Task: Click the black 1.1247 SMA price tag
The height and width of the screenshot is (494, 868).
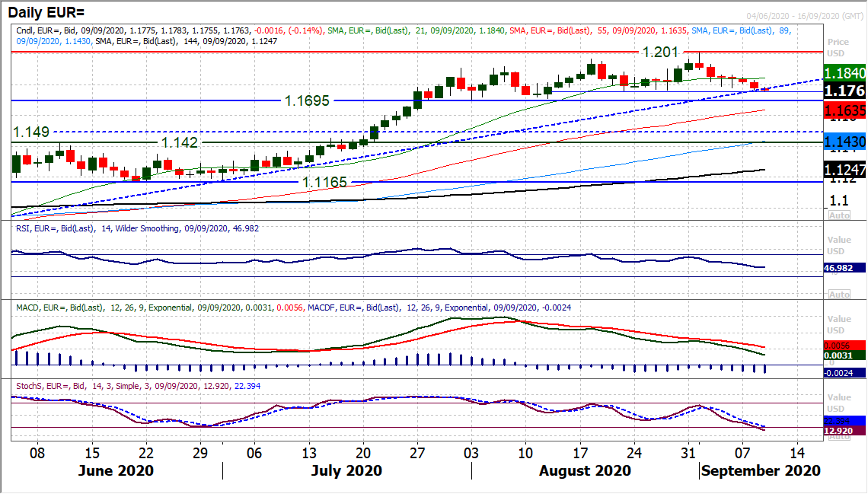Action: [845, 170]
